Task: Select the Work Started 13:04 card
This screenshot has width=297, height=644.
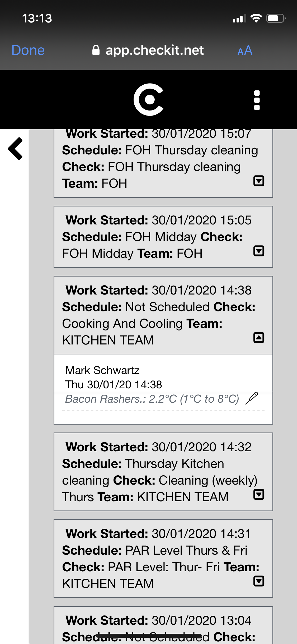Action: pyautogui.click(x=163, y=625)
